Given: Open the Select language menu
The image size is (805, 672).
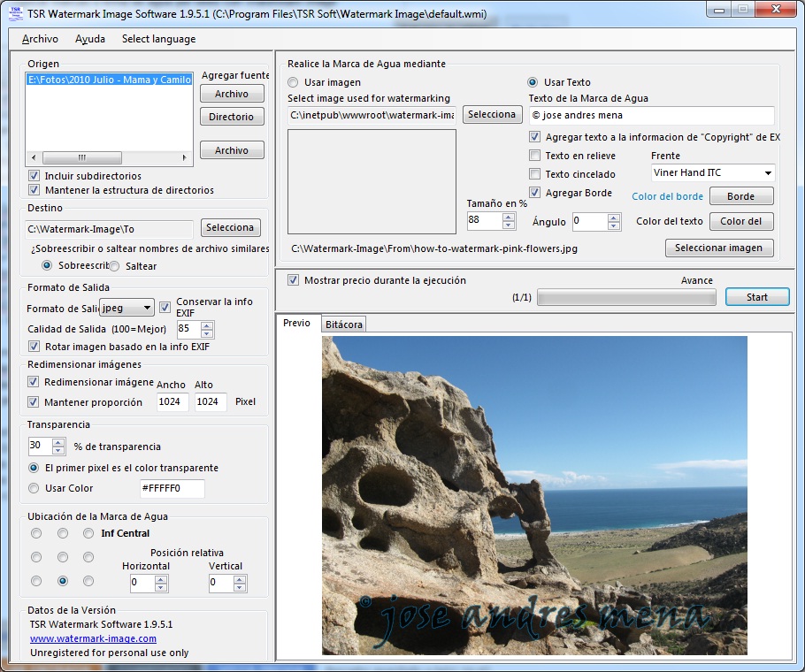Looking at the screenshot, I should [158, 39].
